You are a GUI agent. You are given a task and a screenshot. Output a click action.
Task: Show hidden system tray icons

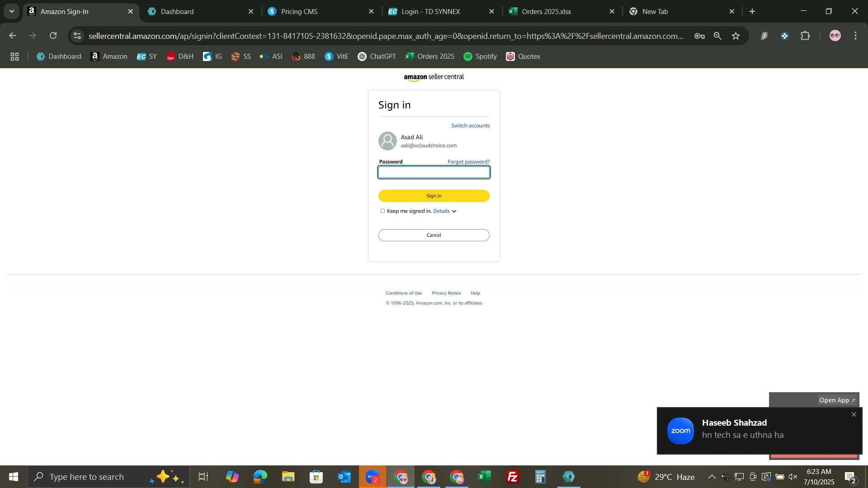click(712, 477)
